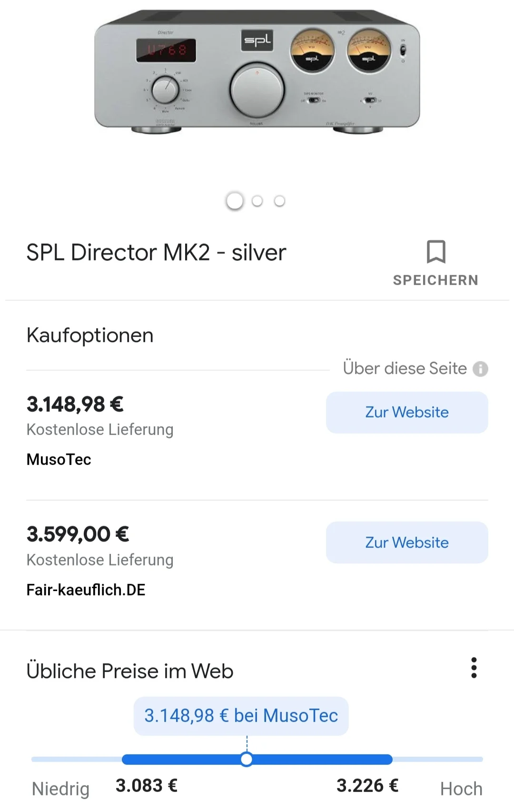Screen dimensions: 514x812
Task: Click the 3.599,00 € price listing
Action: click(78, 534)
